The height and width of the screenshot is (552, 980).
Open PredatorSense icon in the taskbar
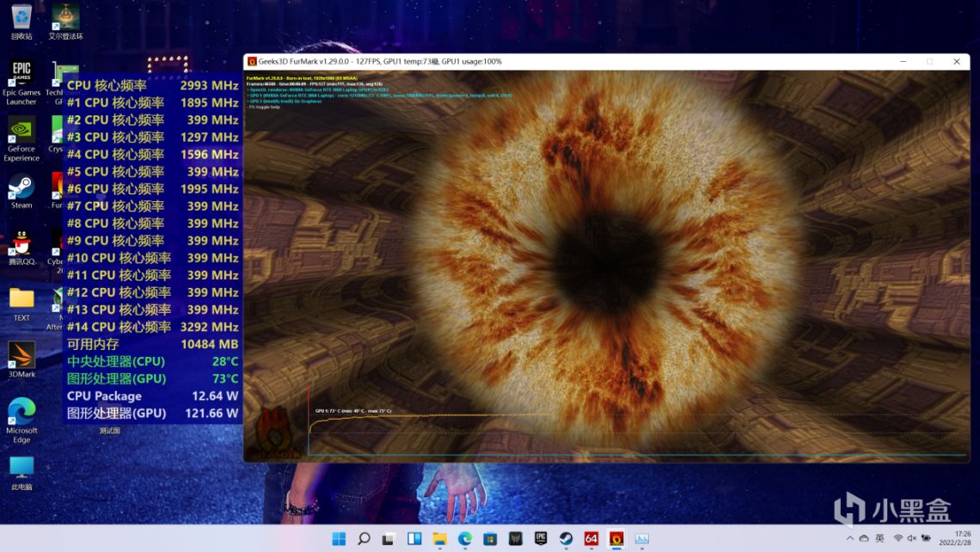tap(516, 539)
